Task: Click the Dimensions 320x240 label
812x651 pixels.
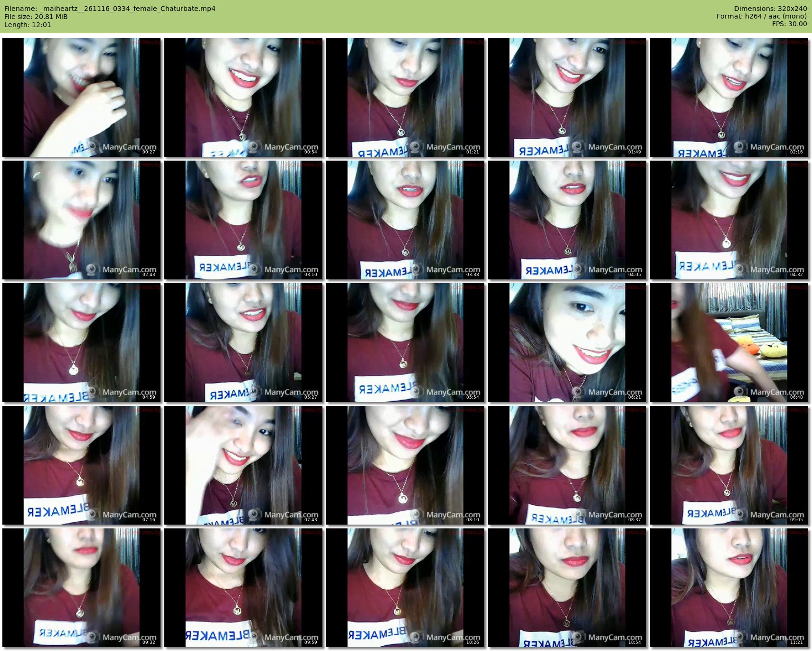Action: [770, 9]
